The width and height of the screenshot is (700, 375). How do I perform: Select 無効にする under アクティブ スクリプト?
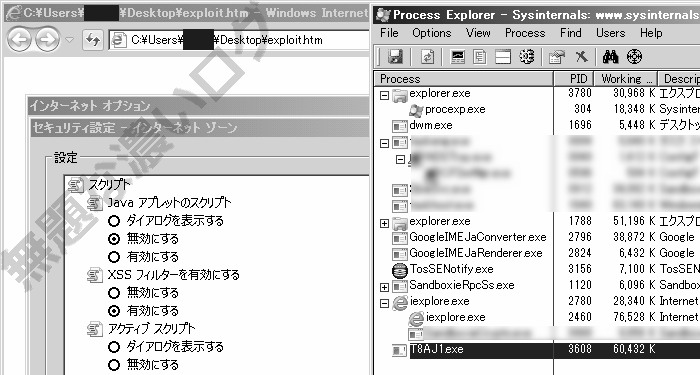114,365
